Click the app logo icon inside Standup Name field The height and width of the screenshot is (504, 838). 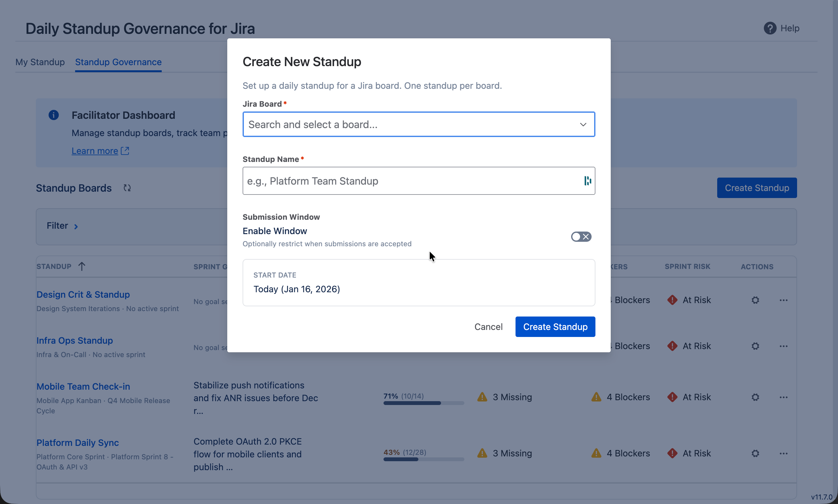click(x=587, y=181)
